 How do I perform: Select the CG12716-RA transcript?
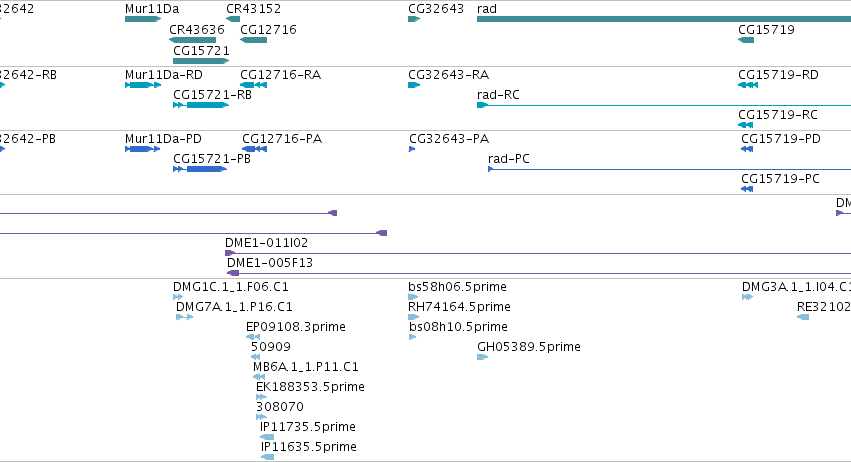[253, 85]
